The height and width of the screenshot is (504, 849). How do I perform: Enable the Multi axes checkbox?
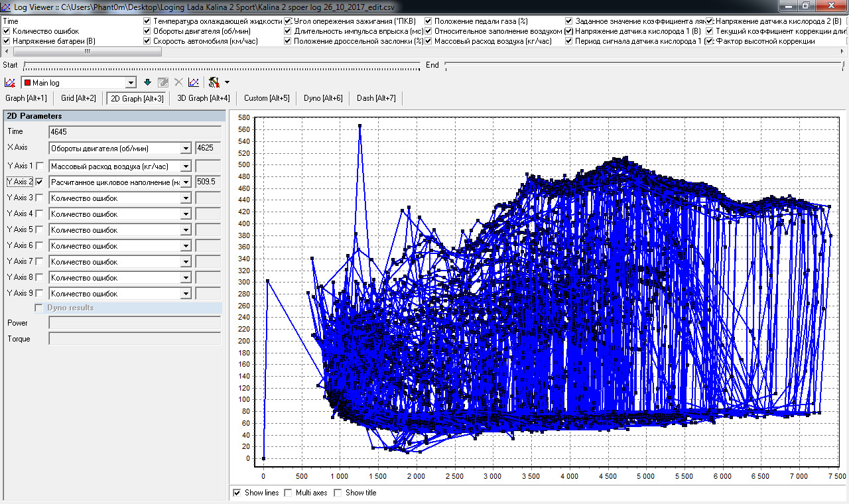tap(288, 493)
